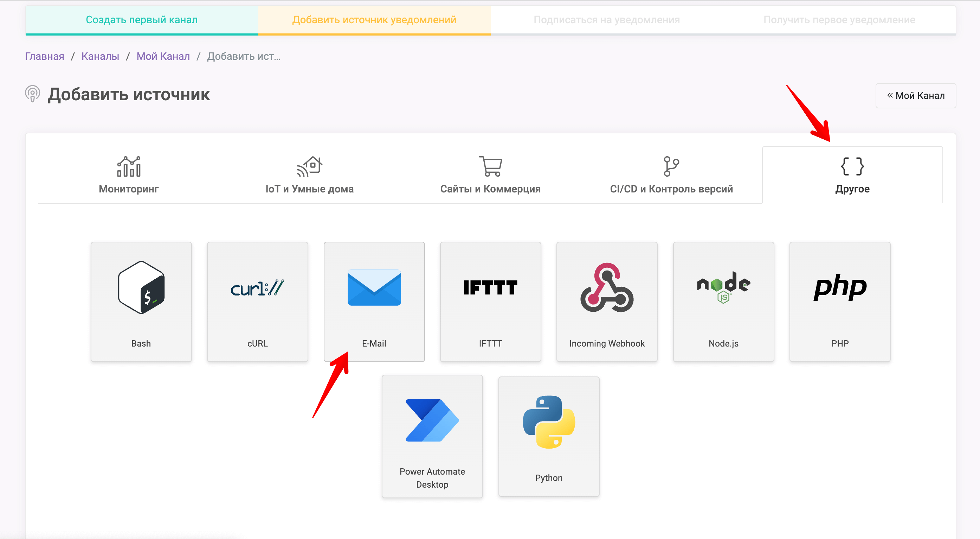Click the Мониторинг chart icon
The height and width of the screenshot is (539, 980).
[x=129, y=166]
